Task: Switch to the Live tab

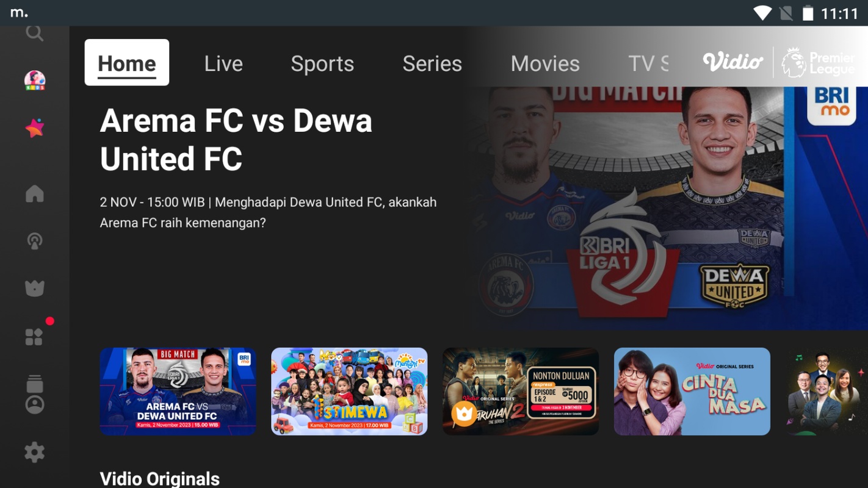Action: coord(223,63)
